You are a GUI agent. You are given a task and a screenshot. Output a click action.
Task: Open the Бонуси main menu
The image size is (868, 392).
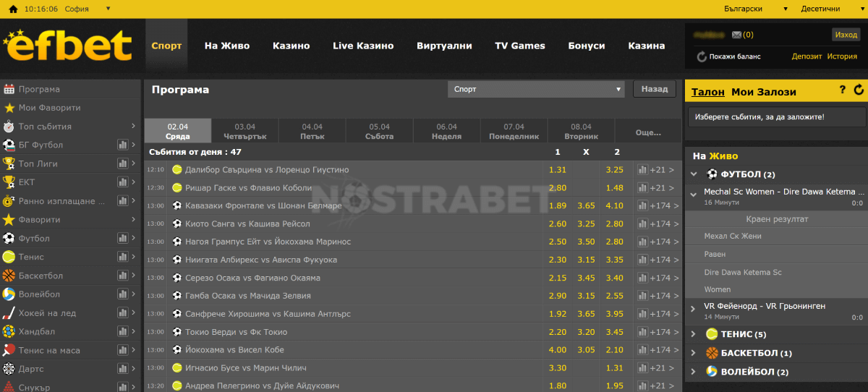[x=587, y=46]
